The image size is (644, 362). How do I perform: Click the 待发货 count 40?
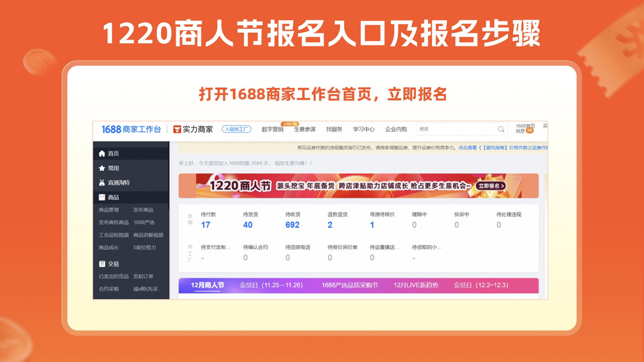click(248, 225)
